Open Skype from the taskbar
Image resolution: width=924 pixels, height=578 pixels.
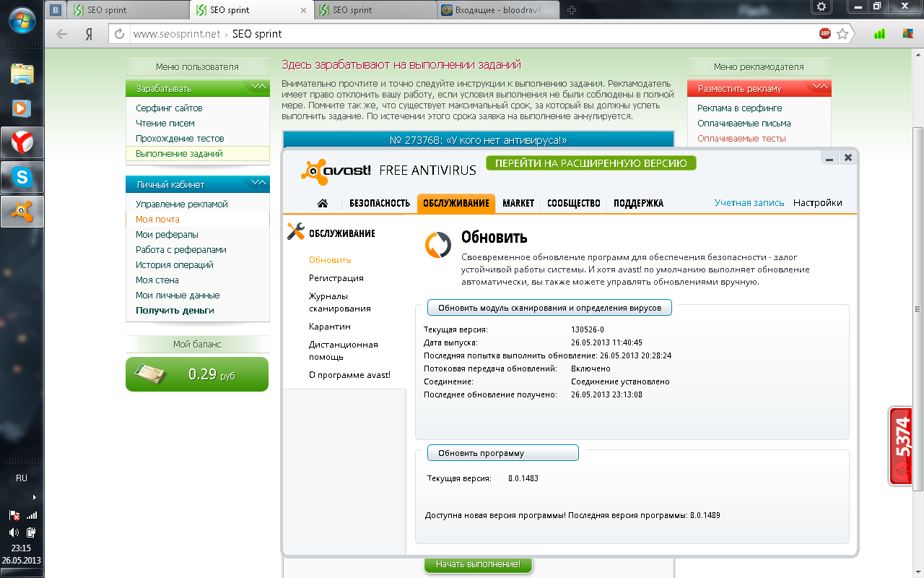22,176
